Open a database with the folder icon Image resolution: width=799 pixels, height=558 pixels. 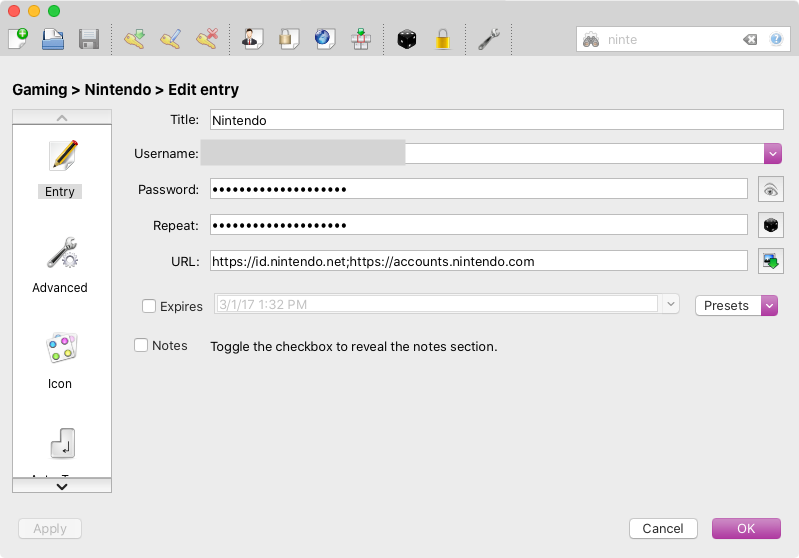click(x=53, y=39)
